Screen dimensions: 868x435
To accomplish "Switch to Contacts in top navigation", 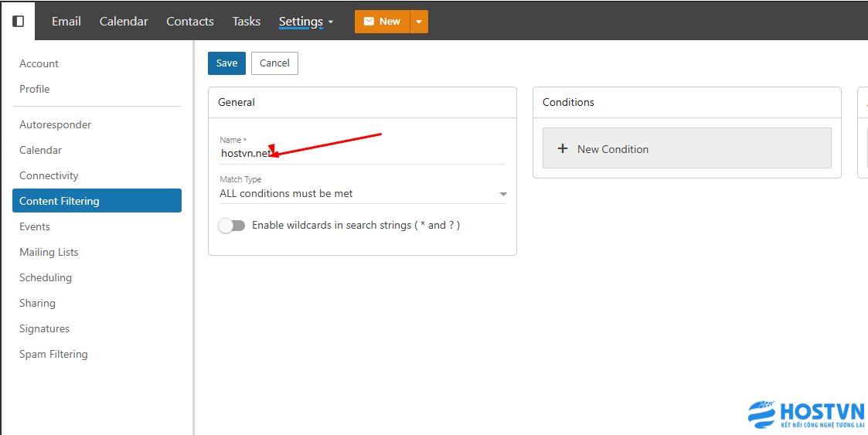I will point(190,22).
